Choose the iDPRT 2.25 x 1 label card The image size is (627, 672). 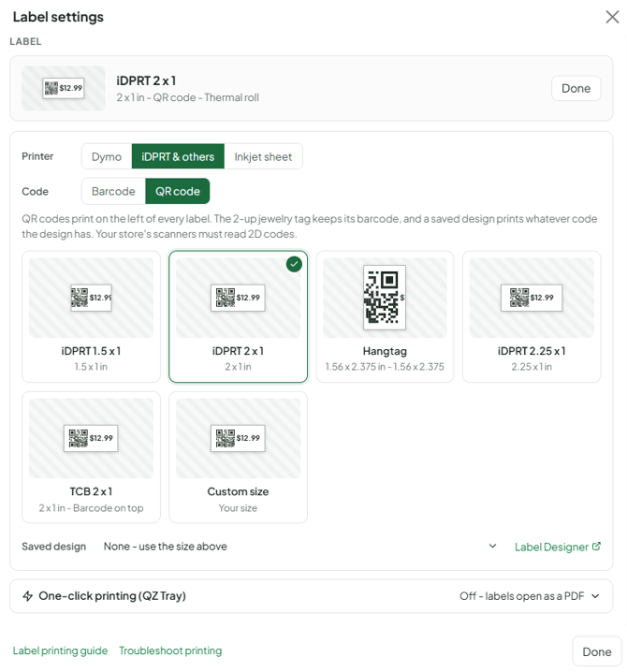click(x=532, y=316)
